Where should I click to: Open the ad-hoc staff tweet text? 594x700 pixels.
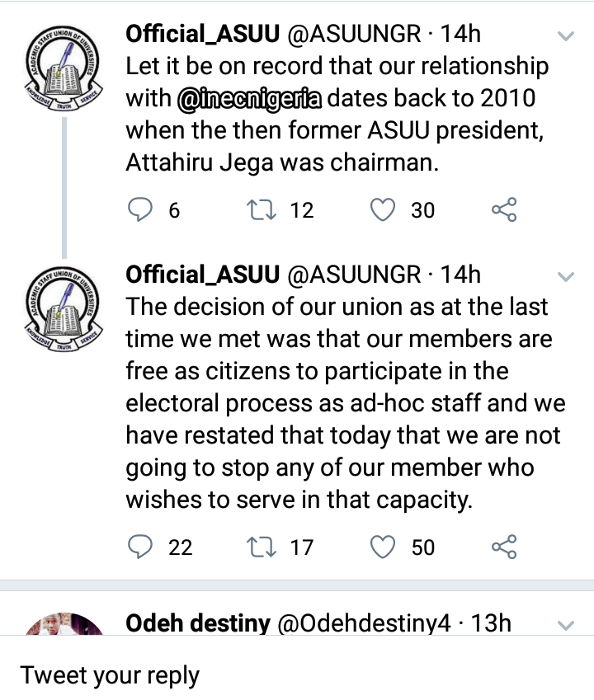point(345,403)
